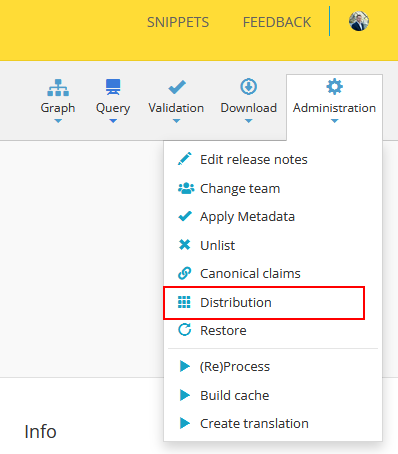The image size is (398, 454).
Task: Click the Query monitor icon
Action: [113, 87]
